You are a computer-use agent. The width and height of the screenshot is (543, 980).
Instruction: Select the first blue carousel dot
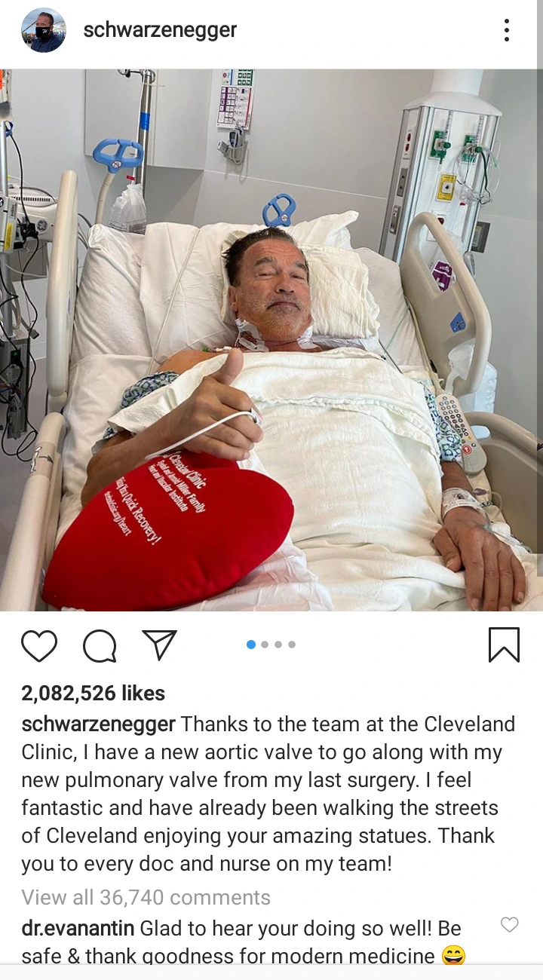point(251,645)
